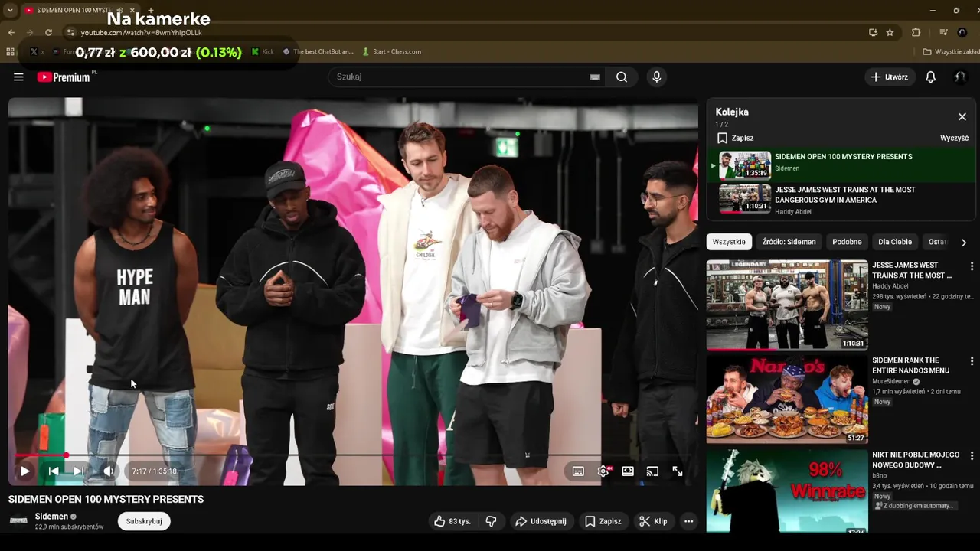
Task: Open the Sidemen channel name link
Action: 51,517
